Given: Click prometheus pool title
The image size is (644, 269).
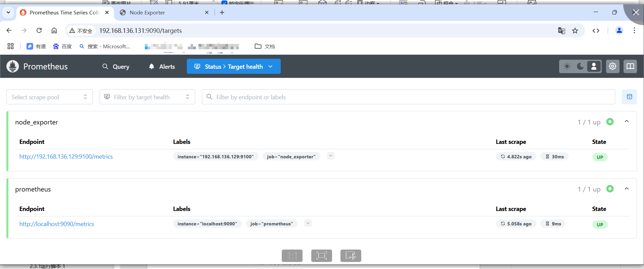Looking at the screenshot, I should pyautogui.click(x=33, y=189).
